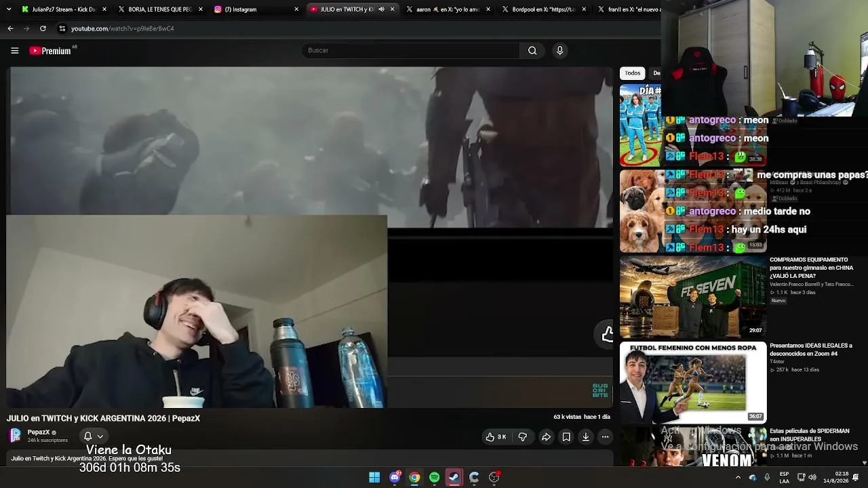Click the address bar URL
The height and width of the screenshot is (488, 868).
click(123, 28)
